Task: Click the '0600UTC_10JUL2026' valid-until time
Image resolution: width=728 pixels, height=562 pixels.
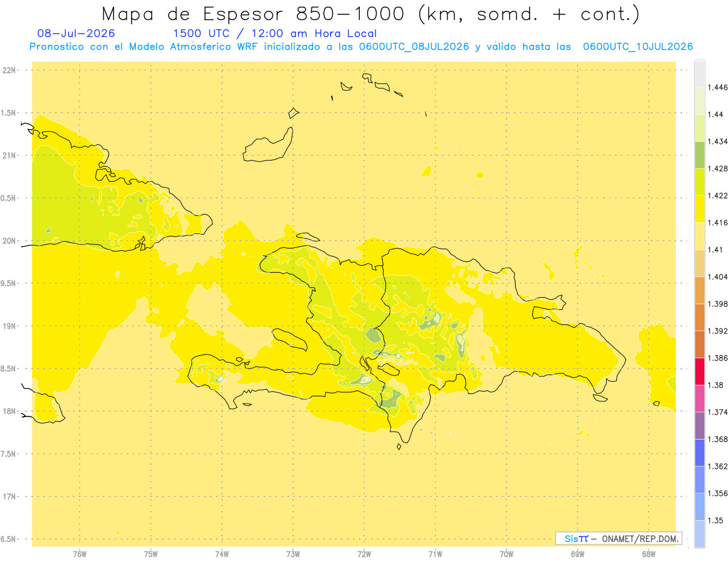Action: (x=638, y=47)
